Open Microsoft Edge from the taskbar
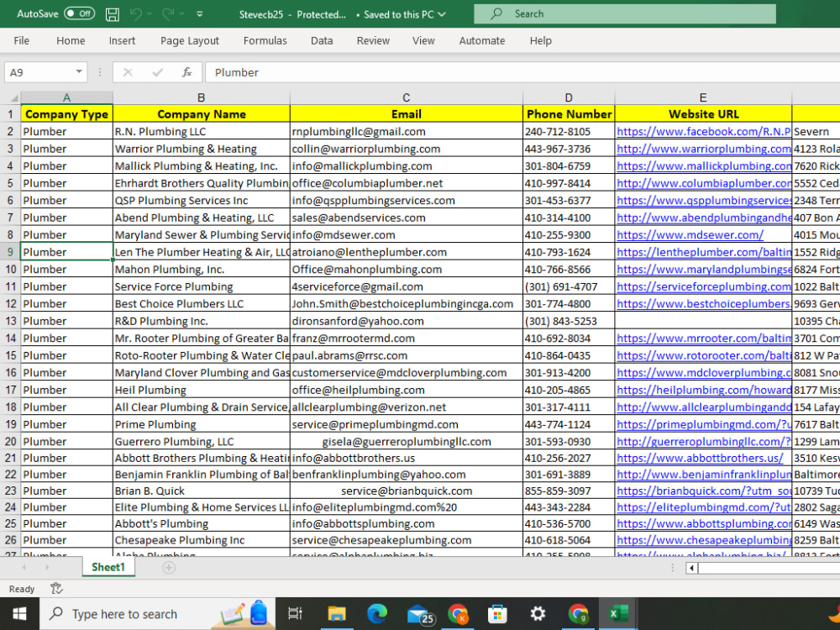This screenshot has height=630, width=840. tap(377, 614)
